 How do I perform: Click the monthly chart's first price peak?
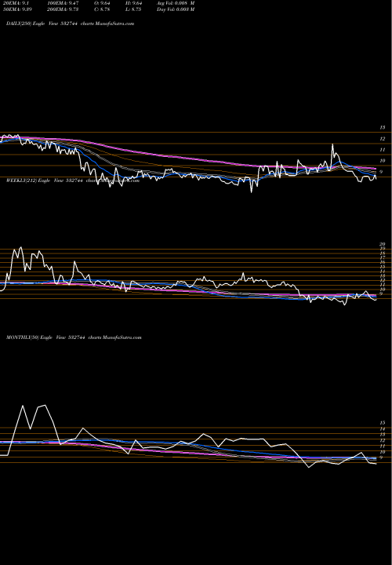tap(23, 406)
